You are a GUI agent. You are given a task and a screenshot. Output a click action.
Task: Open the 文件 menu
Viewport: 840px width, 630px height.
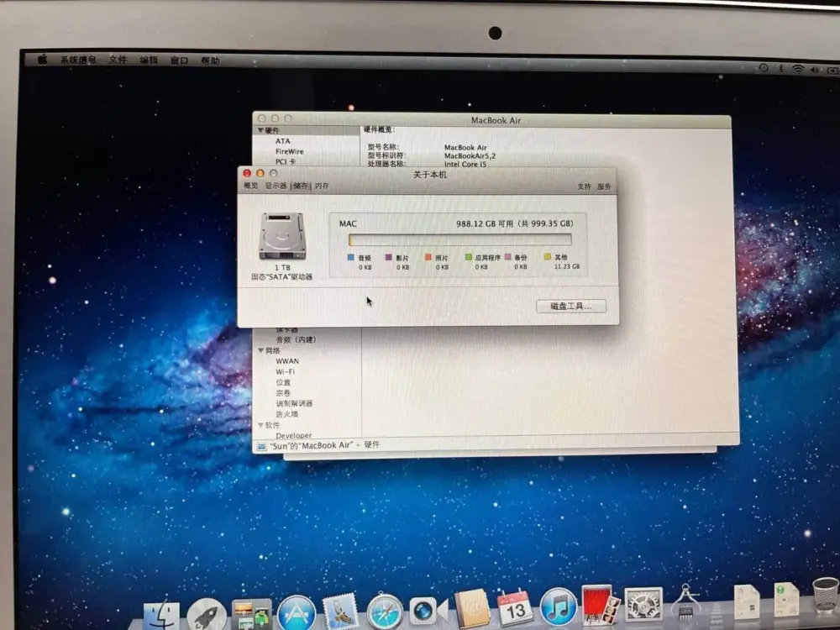tap(118, 60)
